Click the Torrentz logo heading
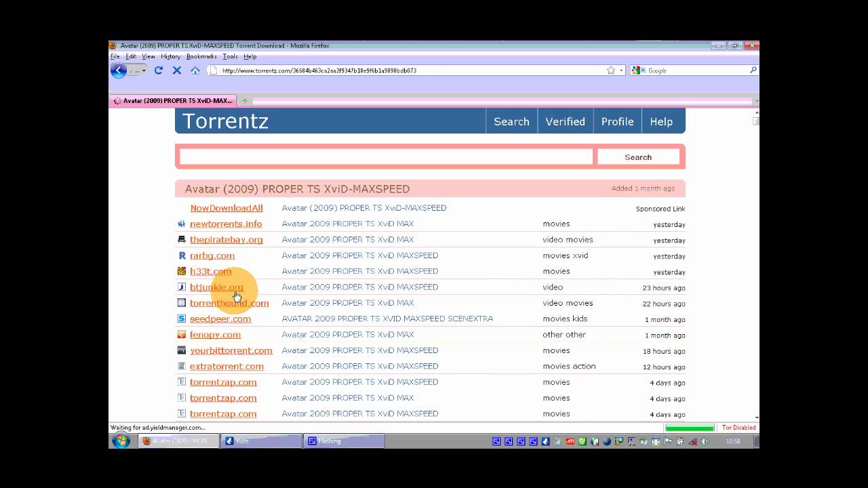 coord(225,121)
